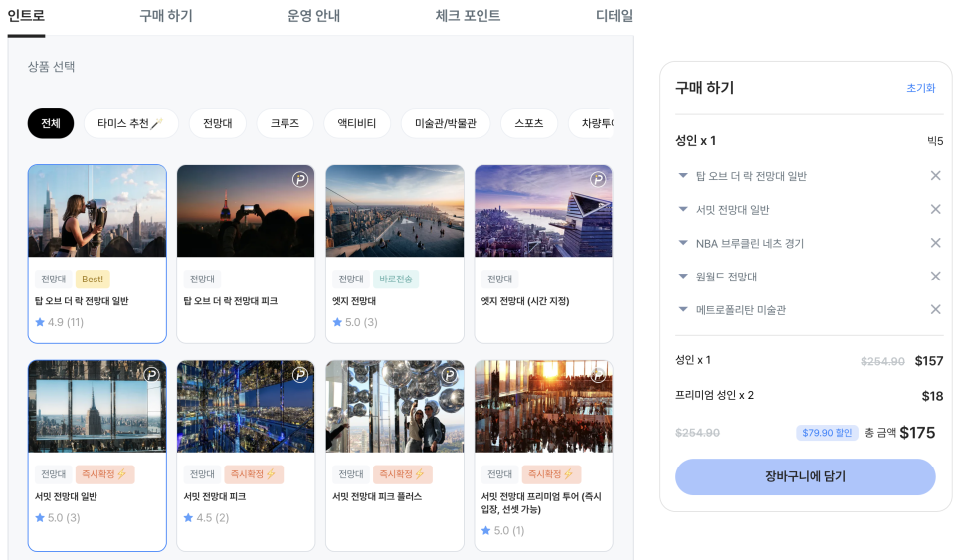Click 즉시확정 badge on 서밋 전망대 프리미엄 투어
Viewport: 961px width, 560px height.
551,474
